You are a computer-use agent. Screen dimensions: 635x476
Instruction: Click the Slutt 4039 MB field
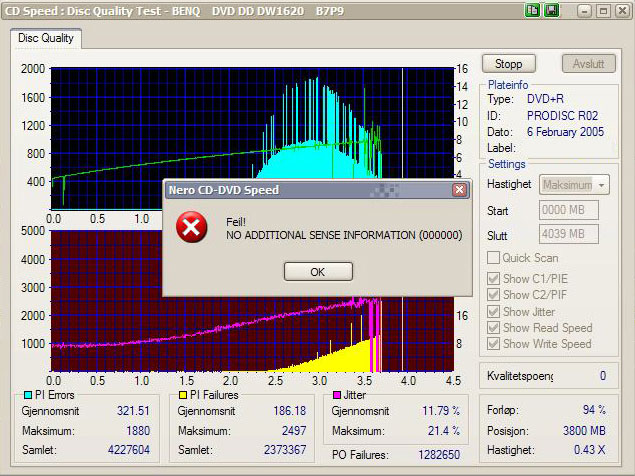[x=569, y=234]
